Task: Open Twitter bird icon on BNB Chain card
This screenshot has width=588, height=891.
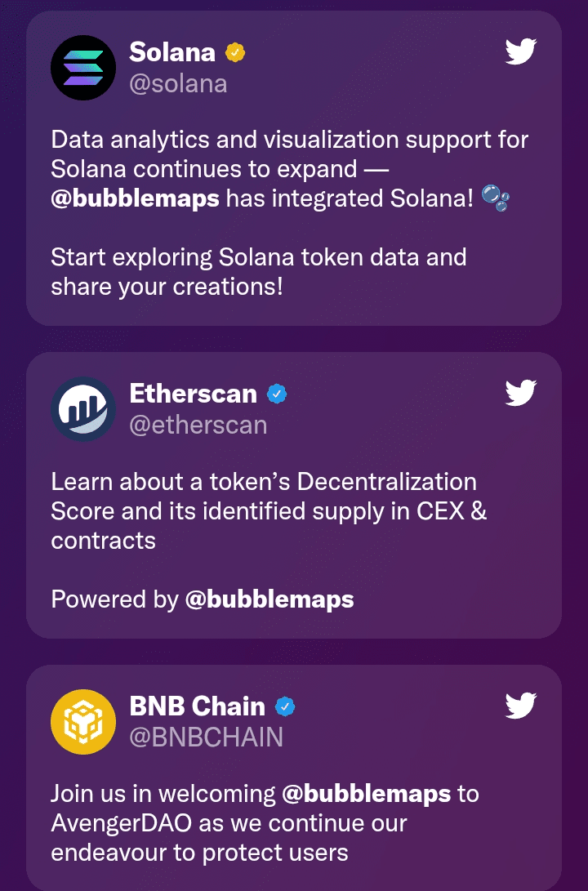Action: [521, 705]
